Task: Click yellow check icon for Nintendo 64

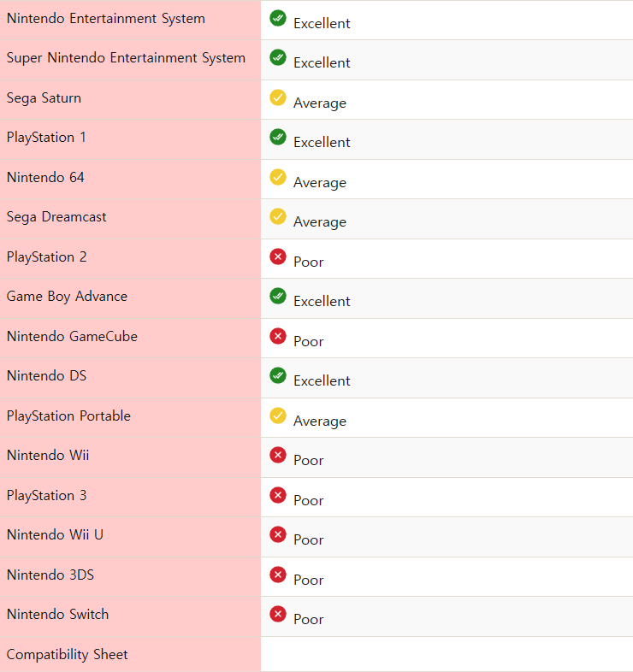Action: pos(278,177)
